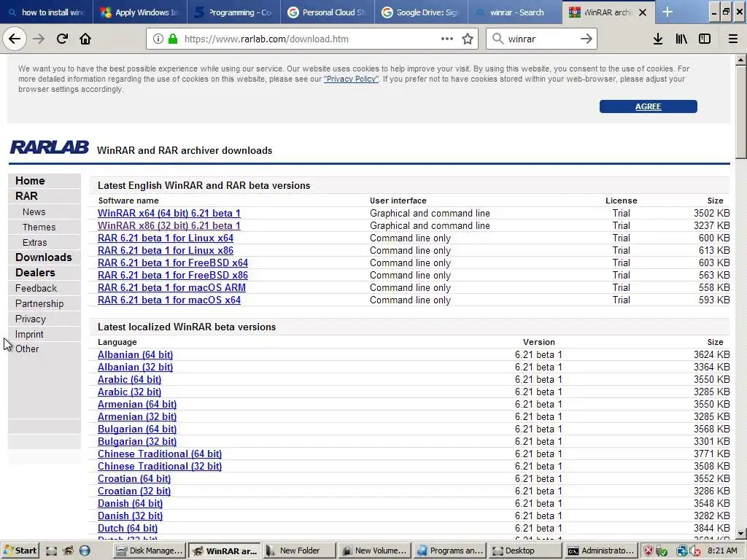Image resolution: width=747 pixels, height=560 pixels.
Task: Switch to New Folder taskbar button
Action: click(x=300, y=551)
